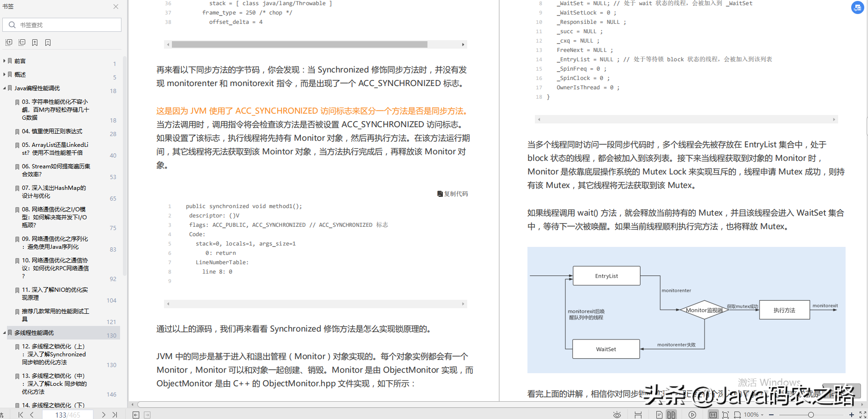Image resolution: width=868 pixels, height=419 pixels.
Task: Open bookmark 推荐几款常用的性能测试工具
Action: [x=55, y=315]
